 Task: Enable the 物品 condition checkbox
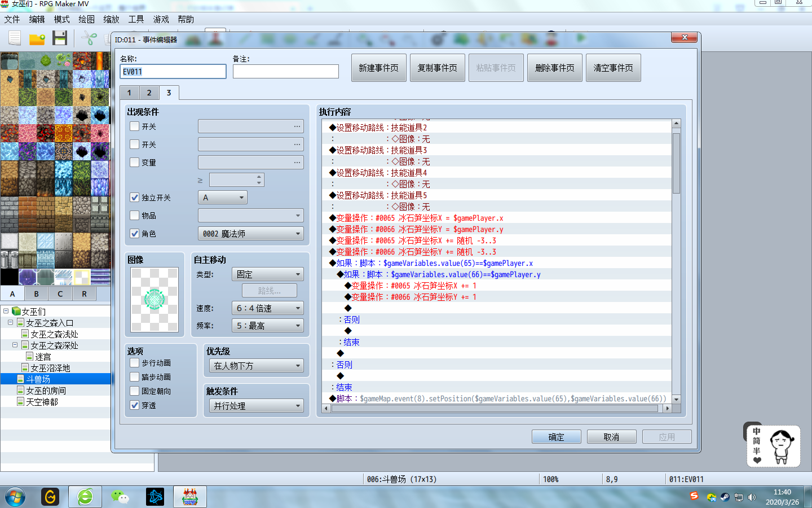tap(135, 216)
